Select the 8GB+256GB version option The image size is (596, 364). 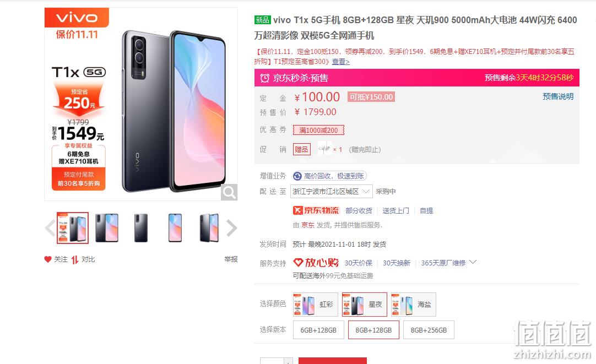[429, 330]
